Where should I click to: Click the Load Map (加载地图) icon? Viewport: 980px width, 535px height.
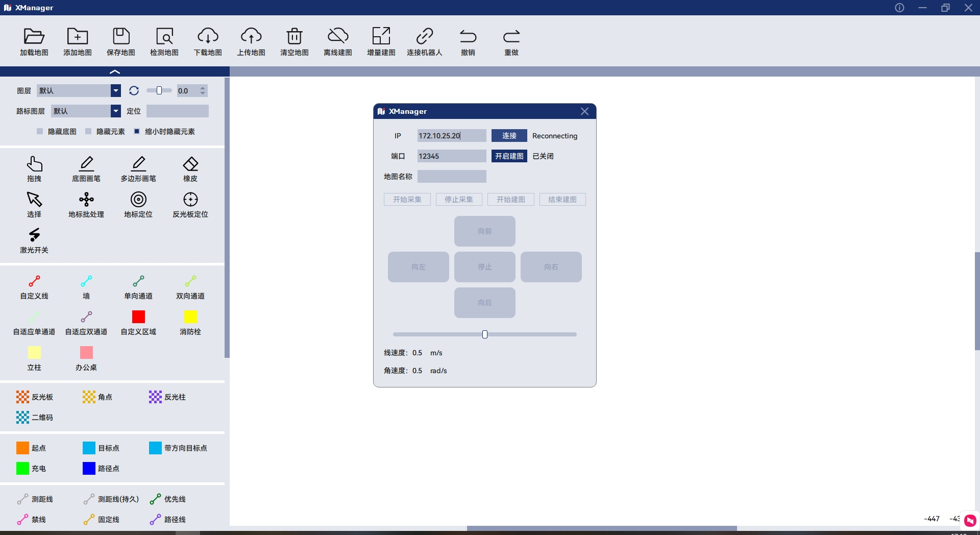point(34,37)
